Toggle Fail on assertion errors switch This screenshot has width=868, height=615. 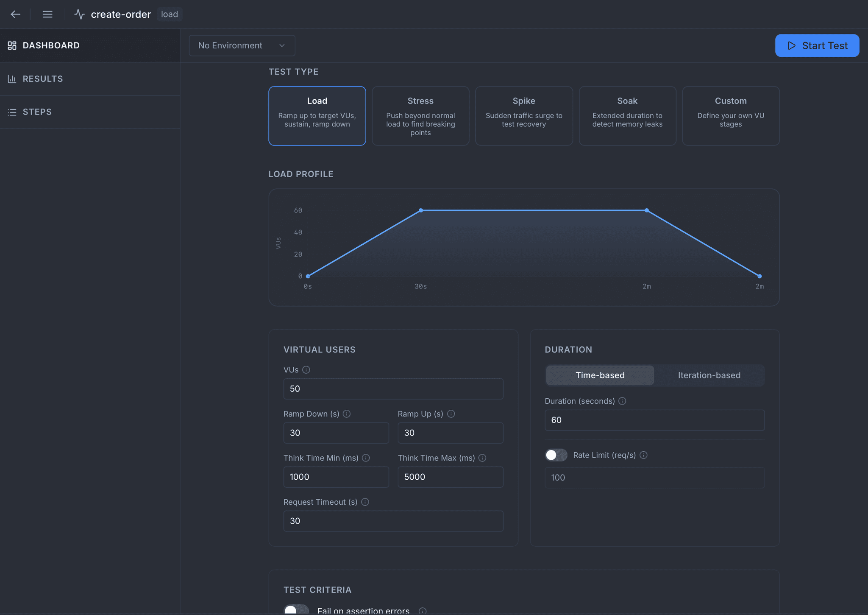[296, 610]
